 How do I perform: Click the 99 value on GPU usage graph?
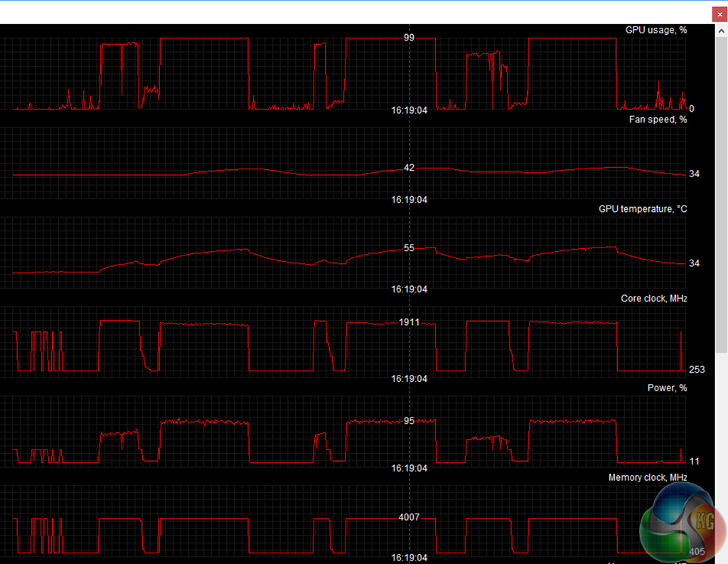pyautogui.click(x=409, y=38)
